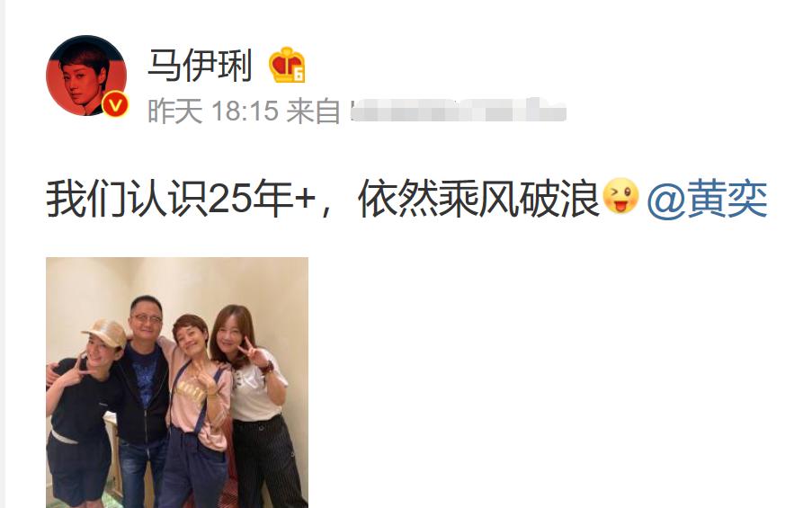Click the @ symbol before 黄奕
812x508 pixels.
click(x=666, y=200)
